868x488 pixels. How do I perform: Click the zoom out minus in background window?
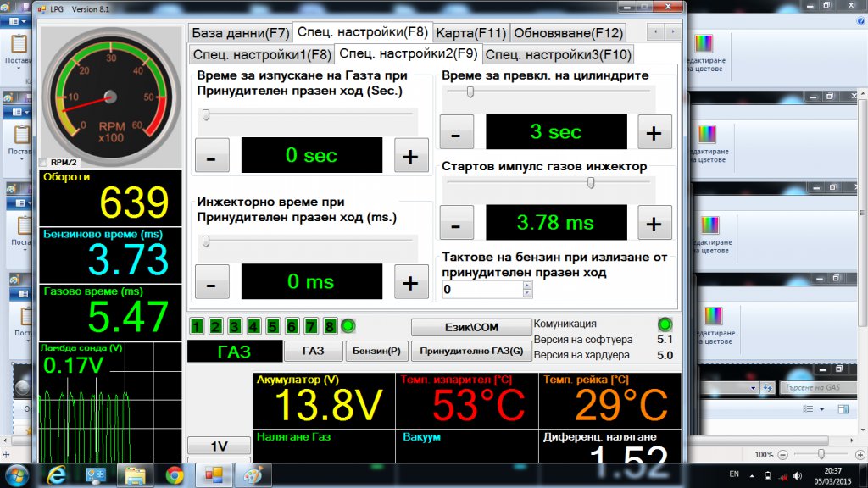pyautogui.click(x=782, y=455)
